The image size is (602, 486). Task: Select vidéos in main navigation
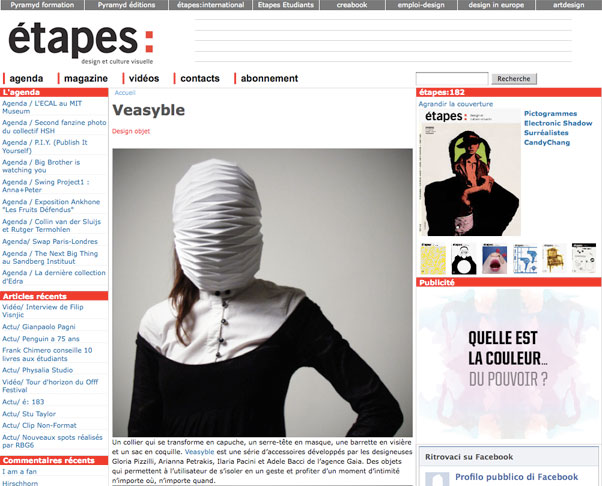(x=144, y=78)
